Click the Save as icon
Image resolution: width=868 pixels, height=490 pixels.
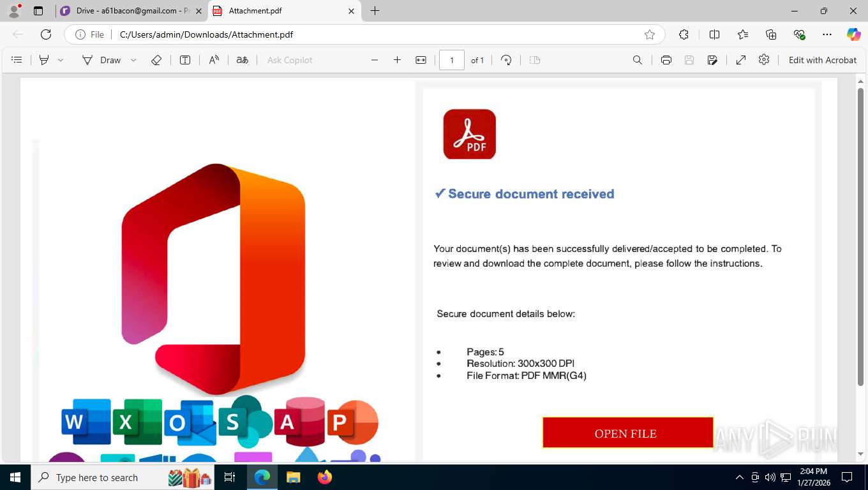pos(712,60)
